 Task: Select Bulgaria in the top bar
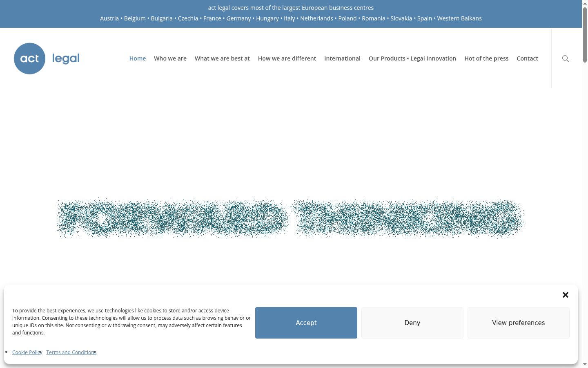coord(162,18)
